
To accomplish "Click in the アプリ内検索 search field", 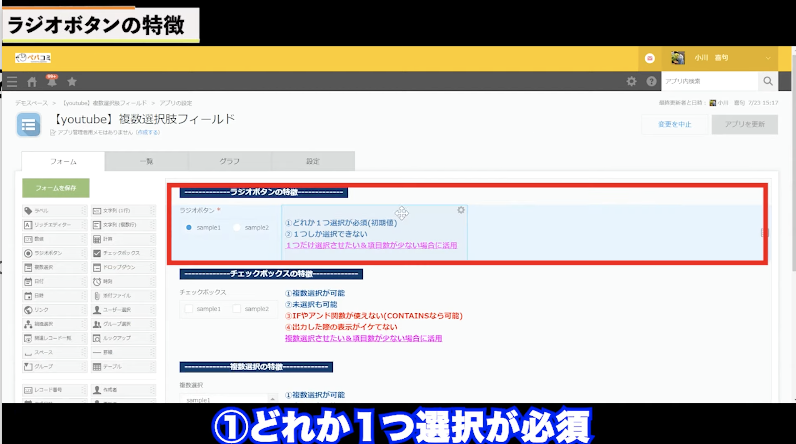I will (709, 82).
